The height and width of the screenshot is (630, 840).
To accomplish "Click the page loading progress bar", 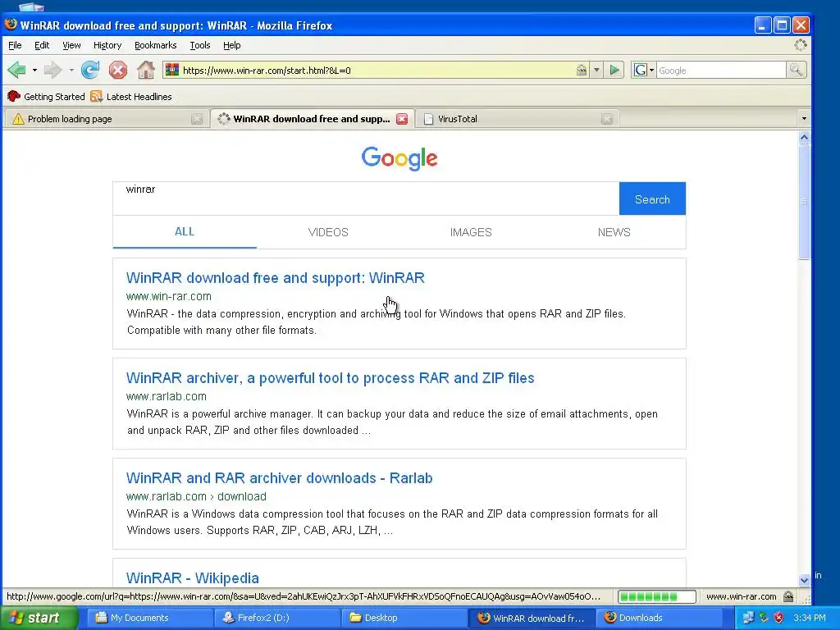I will (657, 596).
